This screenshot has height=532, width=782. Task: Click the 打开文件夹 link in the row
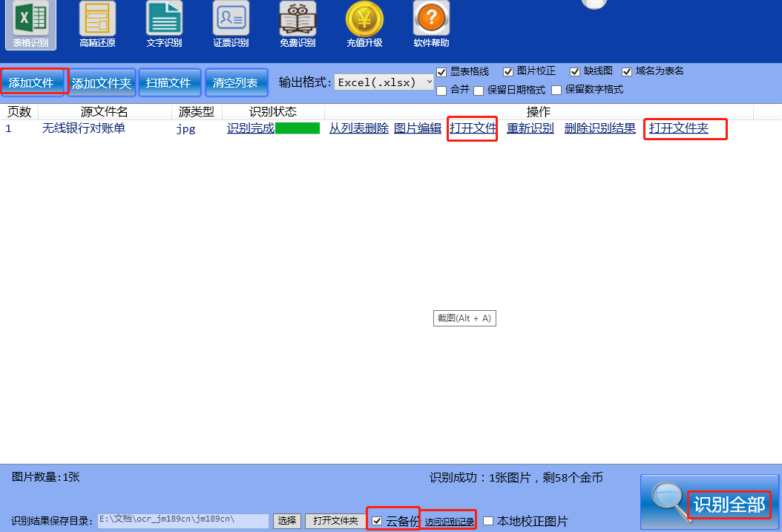(679, 128)
